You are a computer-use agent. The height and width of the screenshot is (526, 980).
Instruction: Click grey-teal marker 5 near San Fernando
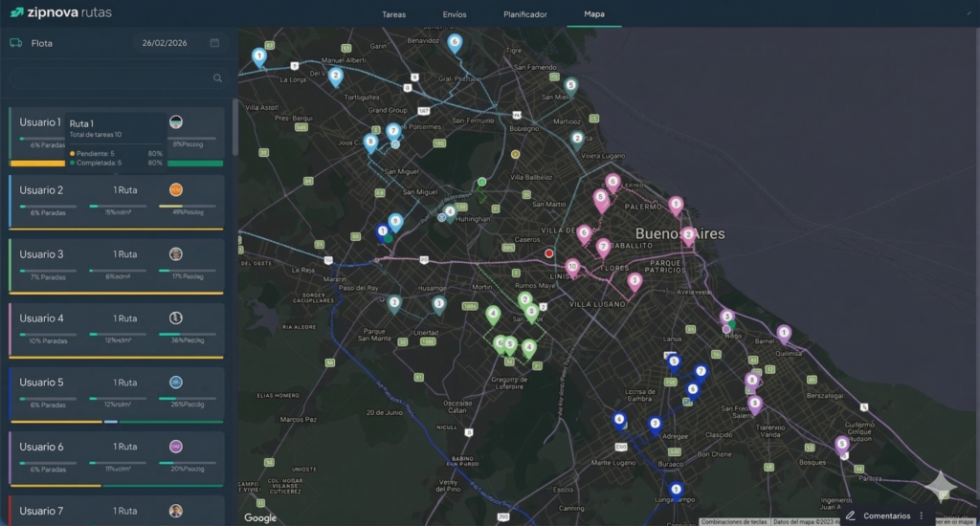[x=570, y=86]
